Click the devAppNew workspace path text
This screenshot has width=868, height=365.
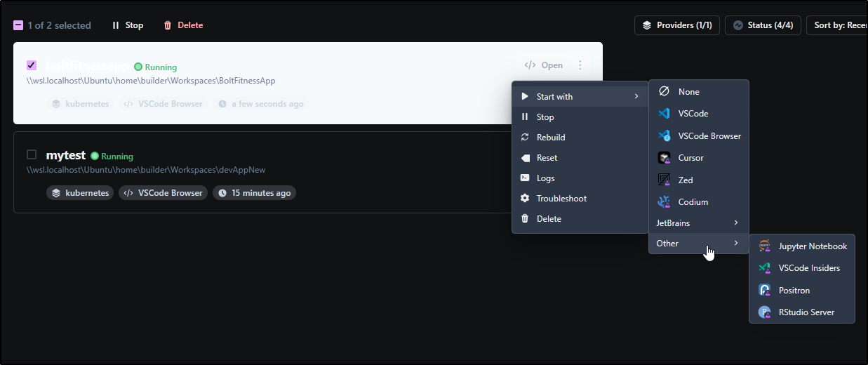click(146, 170)
